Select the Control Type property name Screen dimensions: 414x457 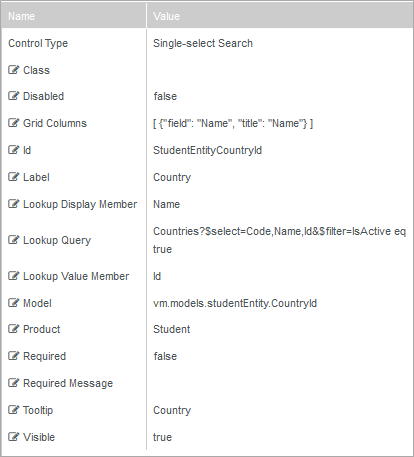pyautogui.click(x=38, y=43)
